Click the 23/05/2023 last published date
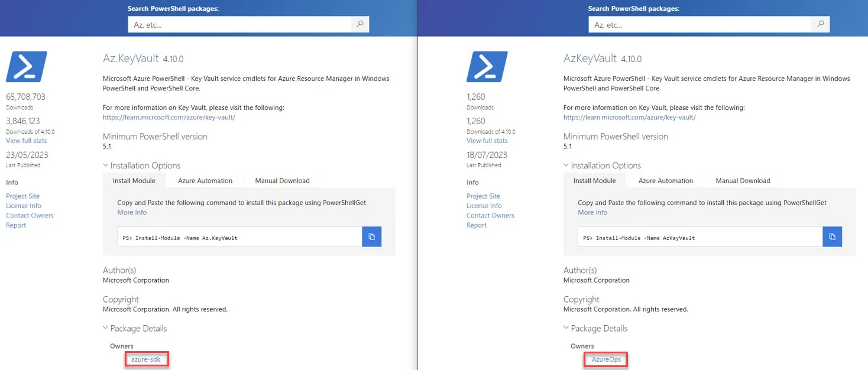The height and width of the screenshot is (370, 868). pyautogui.click(x=27, y=155)
